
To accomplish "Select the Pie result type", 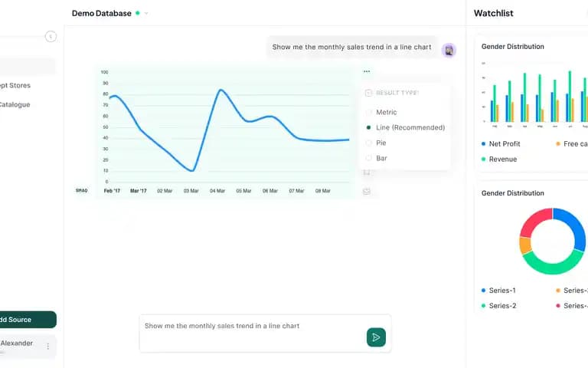I will (x=381, y=143).
